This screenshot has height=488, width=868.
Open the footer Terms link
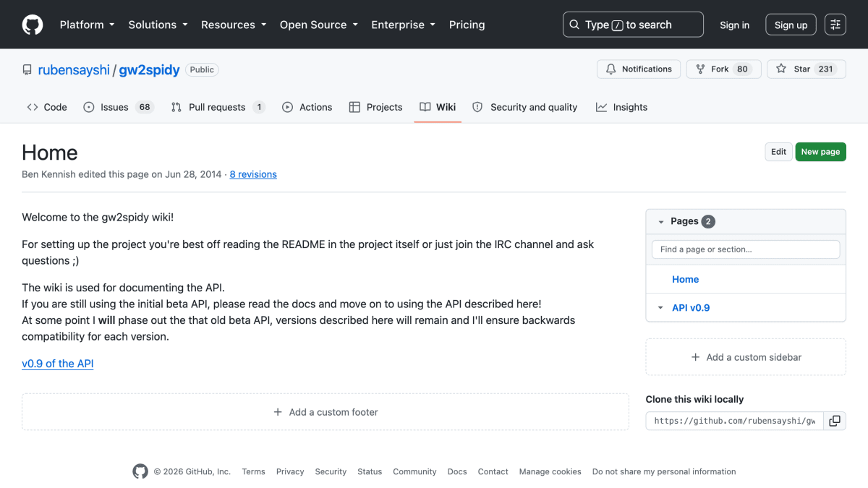click(253, 471)
